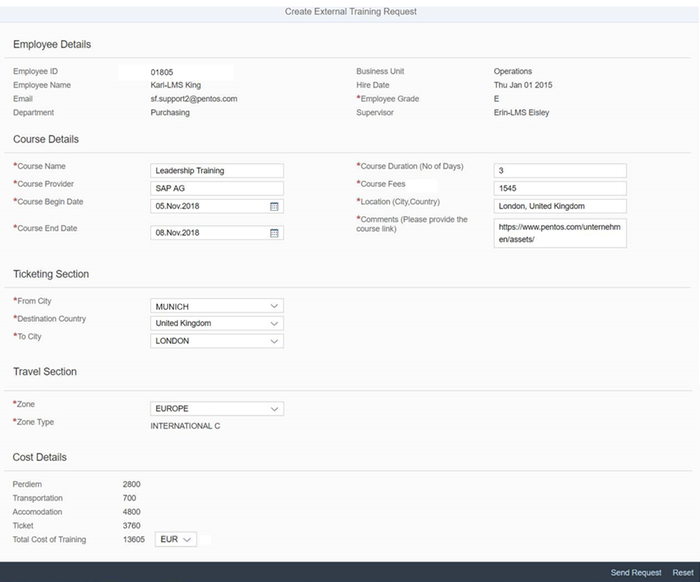Click the Course Name input field

(x=217, y=171)
